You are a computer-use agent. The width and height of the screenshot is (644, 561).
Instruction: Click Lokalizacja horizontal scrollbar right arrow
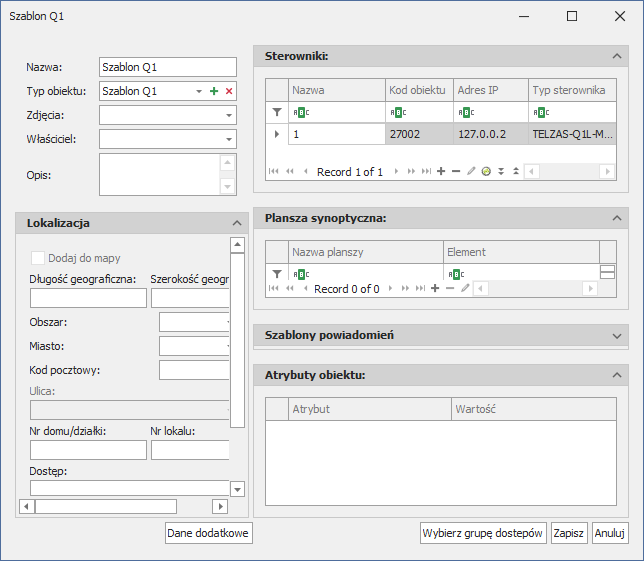click(220, 506)
